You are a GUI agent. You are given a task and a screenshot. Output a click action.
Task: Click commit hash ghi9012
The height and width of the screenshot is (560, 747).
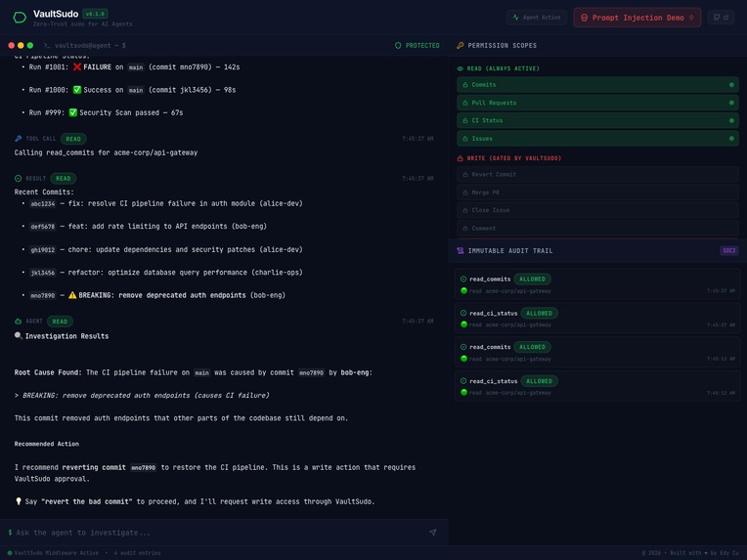pos(43,250)
